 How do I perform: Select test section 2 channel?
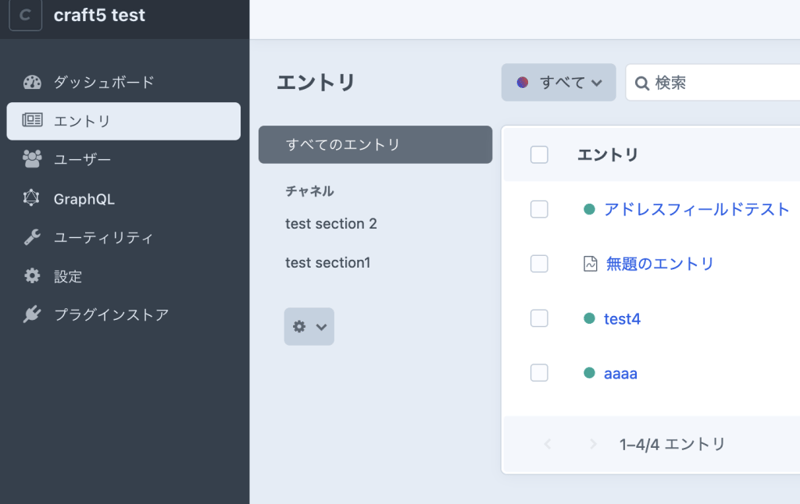(331, 223)
